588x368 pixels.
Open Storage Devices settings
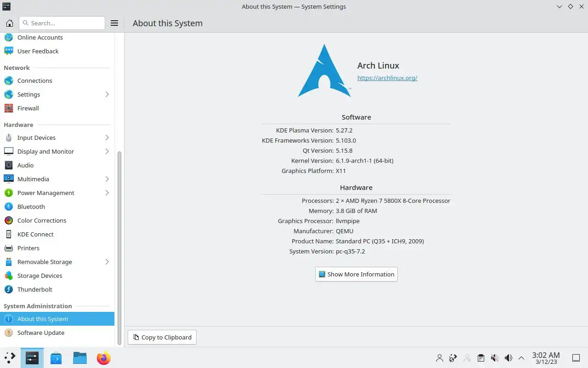(57, 276)
